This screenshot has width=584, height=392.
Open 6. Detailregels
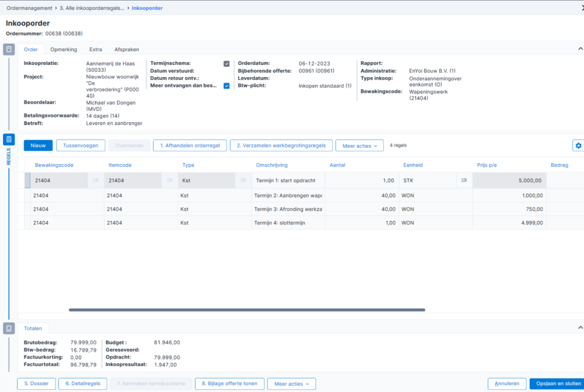tap(83, 383)
